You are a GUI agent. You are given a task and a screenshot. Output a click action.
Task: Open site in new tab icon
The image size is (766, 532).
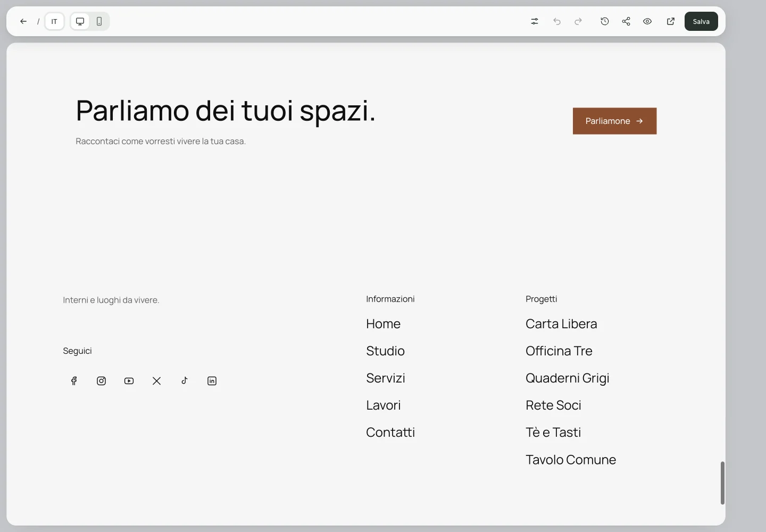pyautogui.click(x=671, y=21)
